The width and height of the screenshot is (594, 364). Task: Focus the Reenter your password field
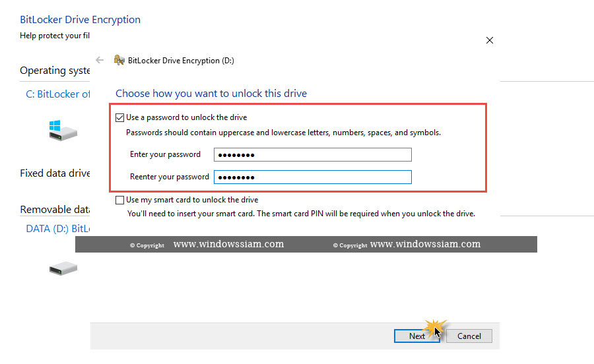(313, 177)
